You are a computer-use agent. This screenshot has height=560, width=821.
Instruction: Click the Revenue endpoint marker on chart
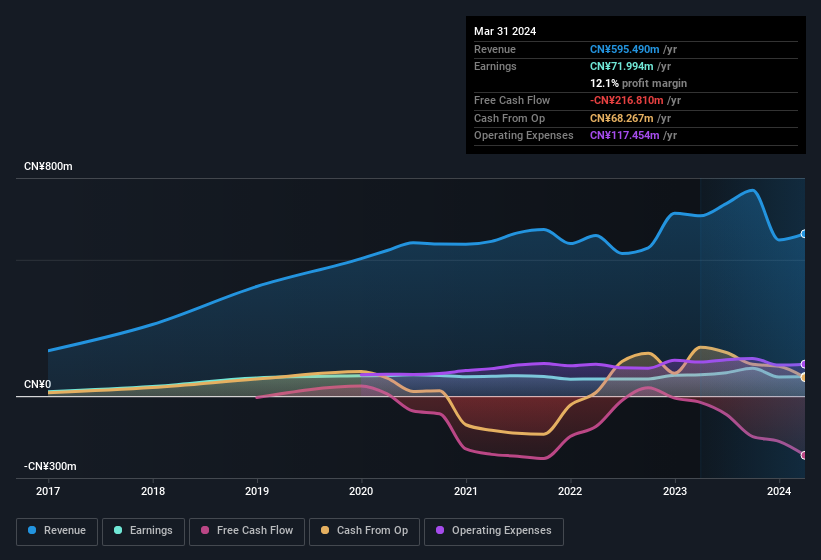tap(804, 234)
